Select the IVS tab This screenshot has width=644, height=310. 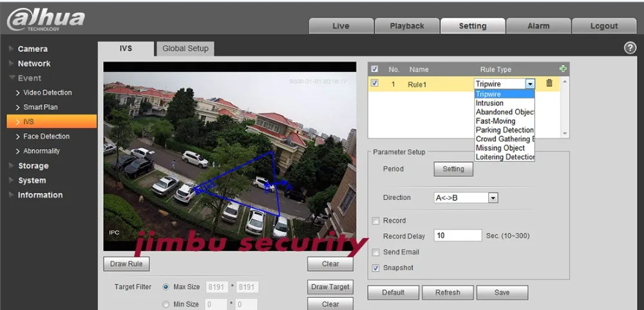pyautogui.click(x=126, y=48)
